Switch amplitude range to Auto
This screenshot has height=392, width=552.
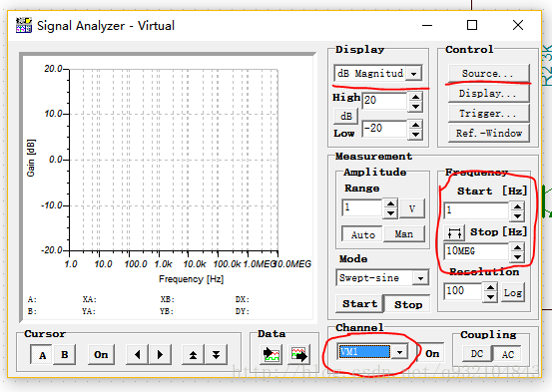[x=363, y=234]
